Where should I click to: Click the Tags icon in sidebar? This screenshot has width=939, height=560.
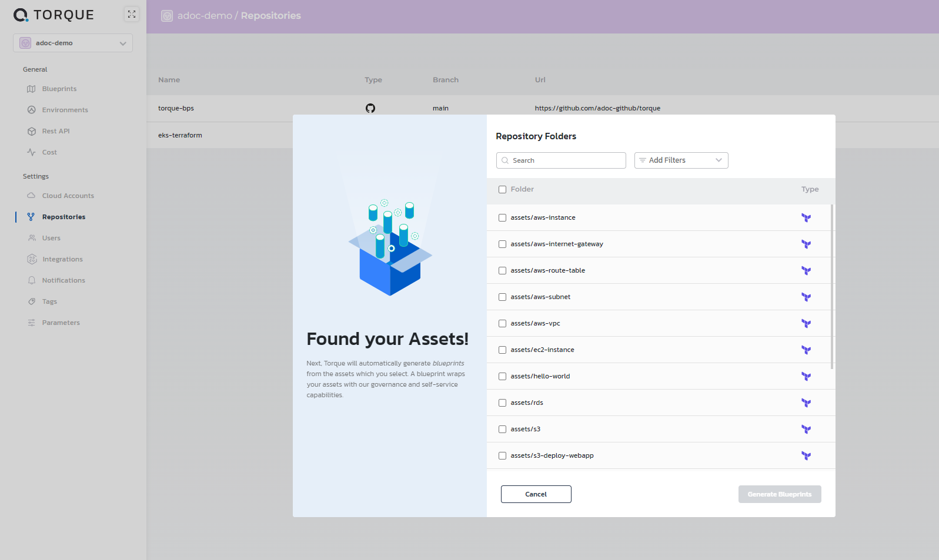[x=32, y=301]
